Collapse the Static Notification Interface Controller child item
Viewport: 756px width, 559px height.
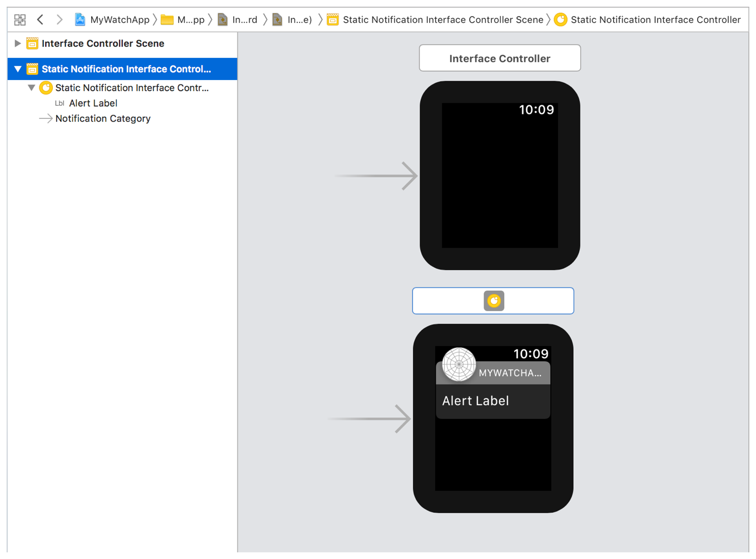[x=32, y=88]
